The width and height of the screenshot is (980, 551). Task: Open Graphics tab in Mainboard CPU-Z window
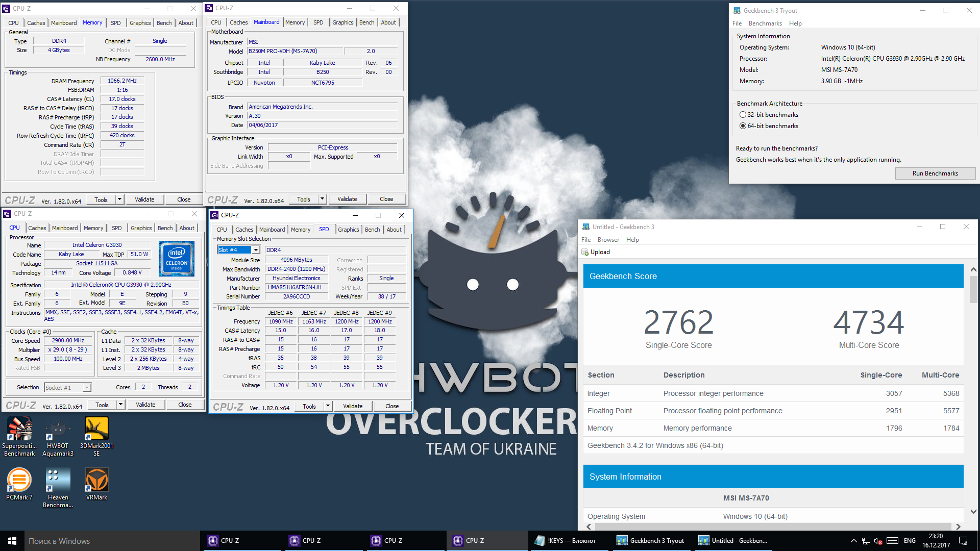(x=342, y=22)
